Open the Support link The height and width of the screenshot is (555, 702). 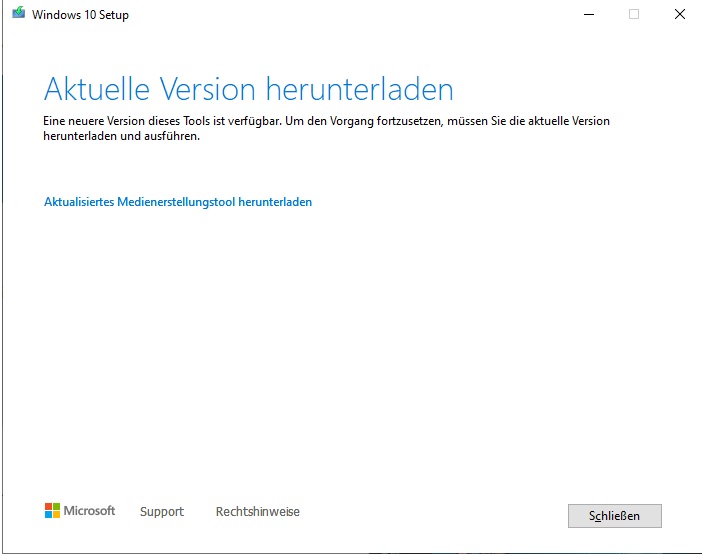(162, 512)
